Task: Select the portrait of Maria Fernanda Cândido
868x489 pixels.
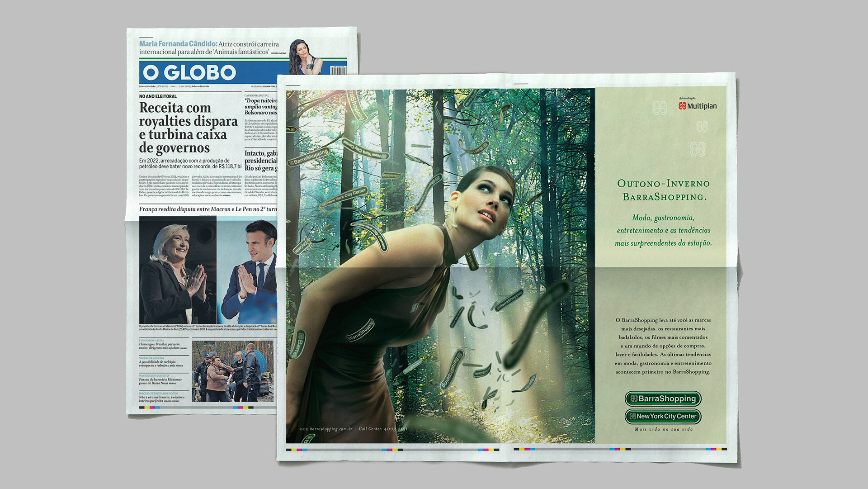Action: pos(306,57)
